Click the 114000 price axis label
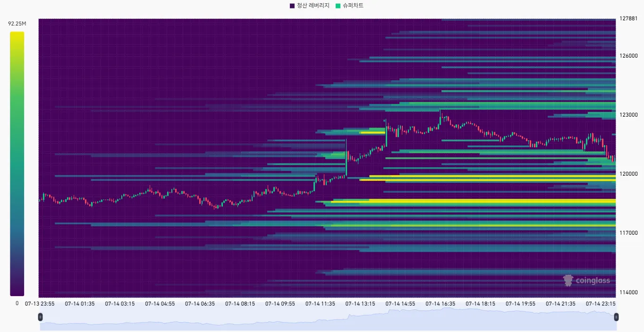Screen dimensions: 644x332 (628, 292)
